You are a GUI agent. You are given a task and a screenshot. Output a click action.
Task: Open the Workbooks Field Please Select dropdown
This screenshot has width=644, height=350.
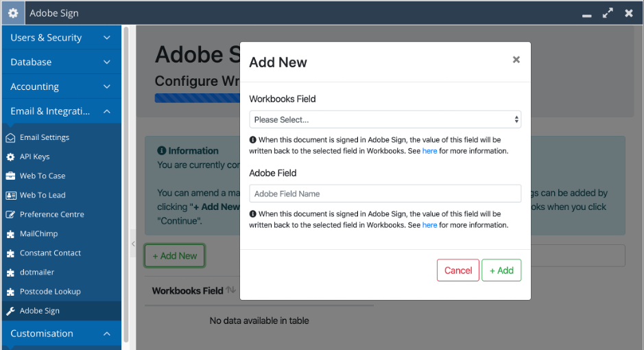385,119
